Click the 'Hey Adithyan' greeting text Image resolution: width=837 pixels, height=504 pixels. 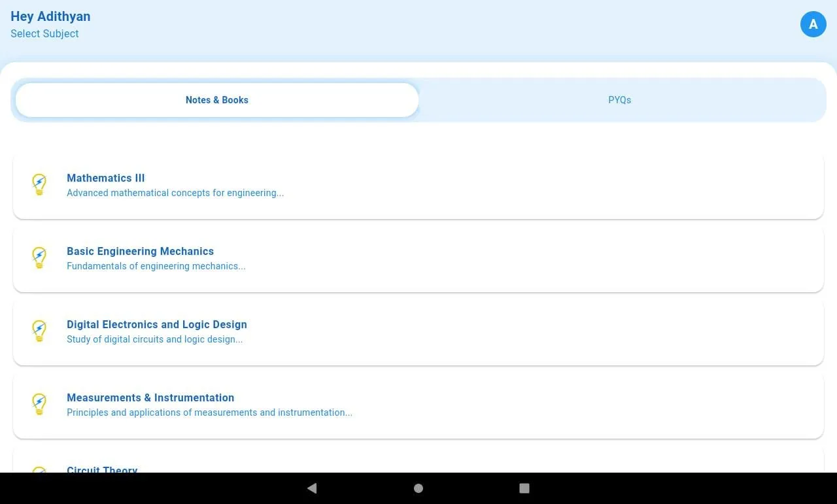pos(50,16)
